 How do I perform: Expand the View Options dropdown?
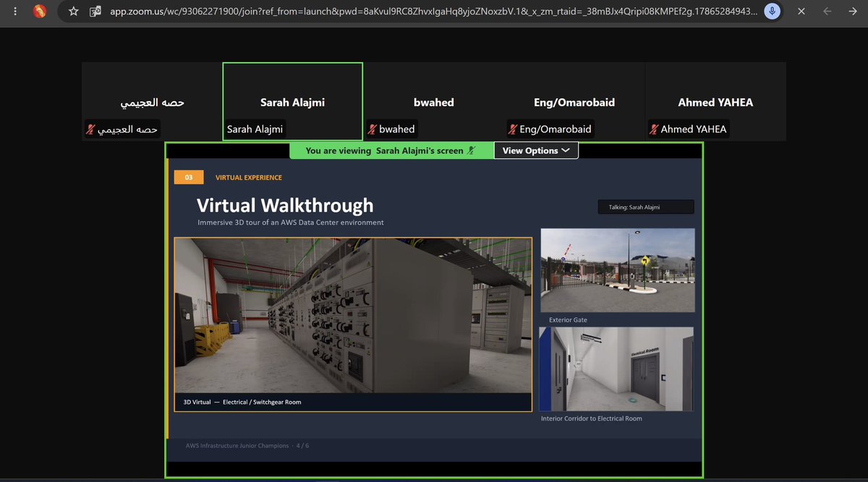pos(536,150)
